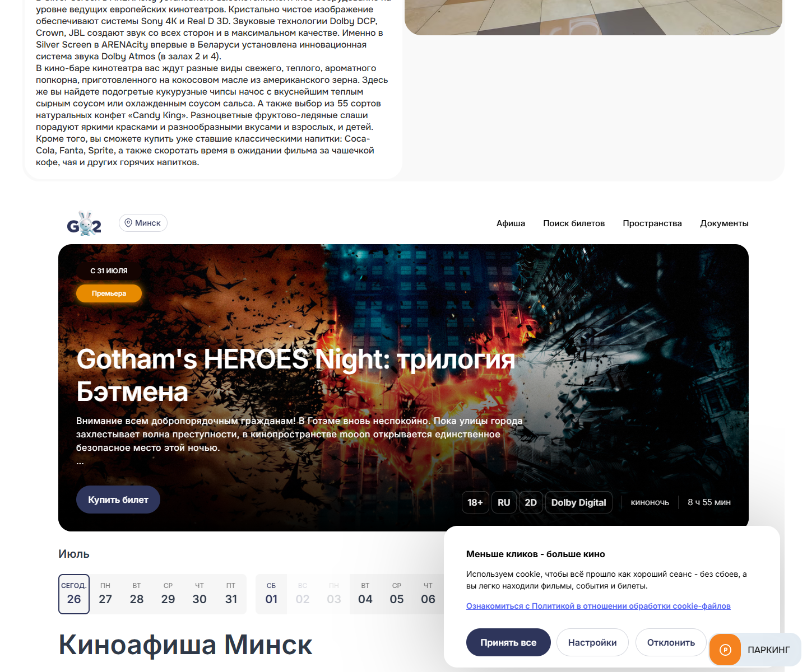
Task: Click the orange parking P icon
Action: click(x=725, y=650)
